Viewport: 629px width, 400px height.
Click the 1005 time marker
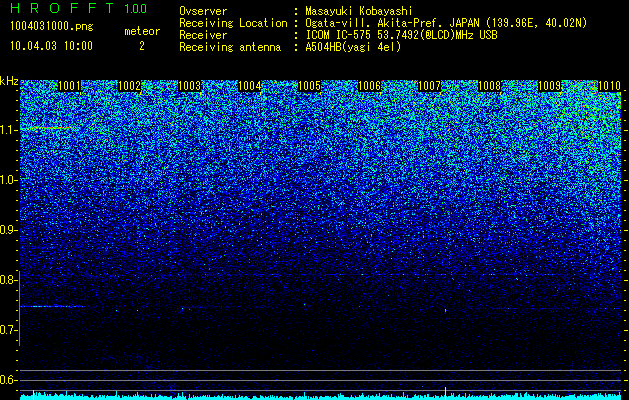tap(309, 86)
